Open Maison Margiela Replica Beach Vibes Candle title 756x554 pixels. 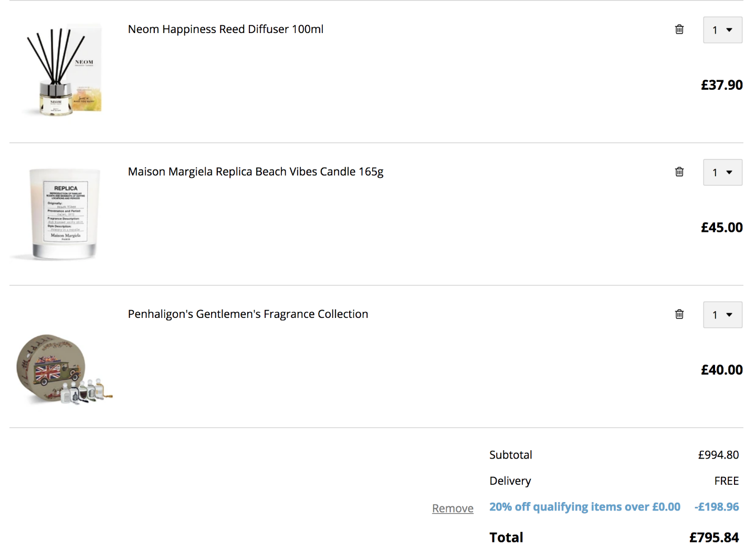tap(256, 172)
